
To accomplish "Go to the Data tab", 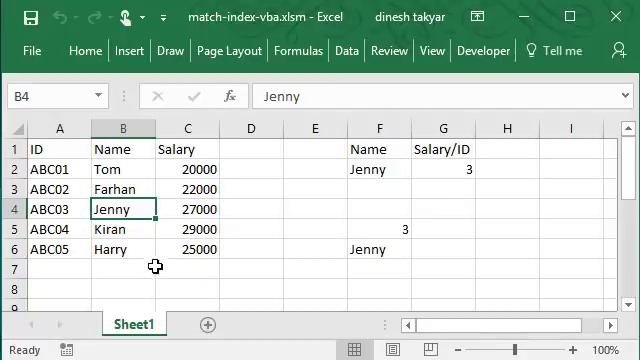I will click(x=347, y=51).
